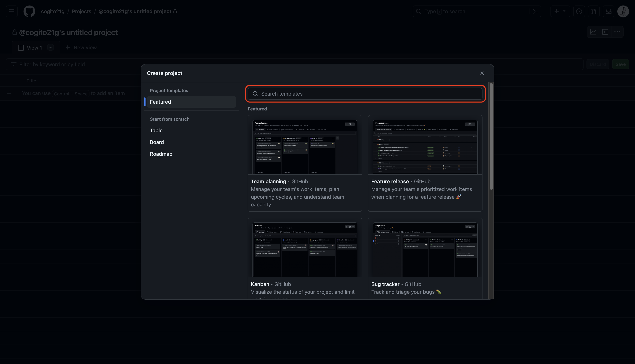Open the pull requests icon
This screenshot has width=635, height=364.
tap(594, 12)
